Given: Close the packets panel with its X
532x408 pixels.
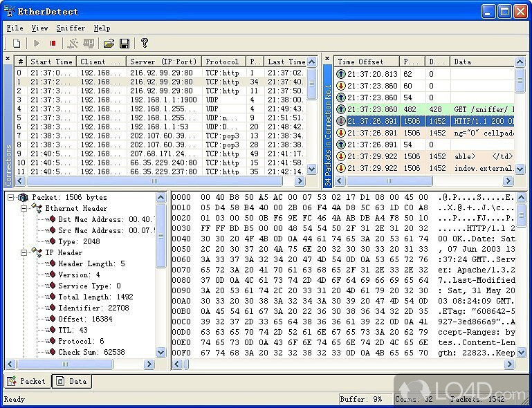Looking at the screenshot, I should tap(328, 59).
